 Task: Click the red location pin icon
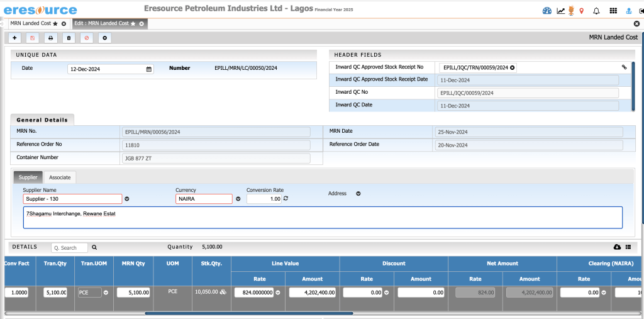coord(581,11)
